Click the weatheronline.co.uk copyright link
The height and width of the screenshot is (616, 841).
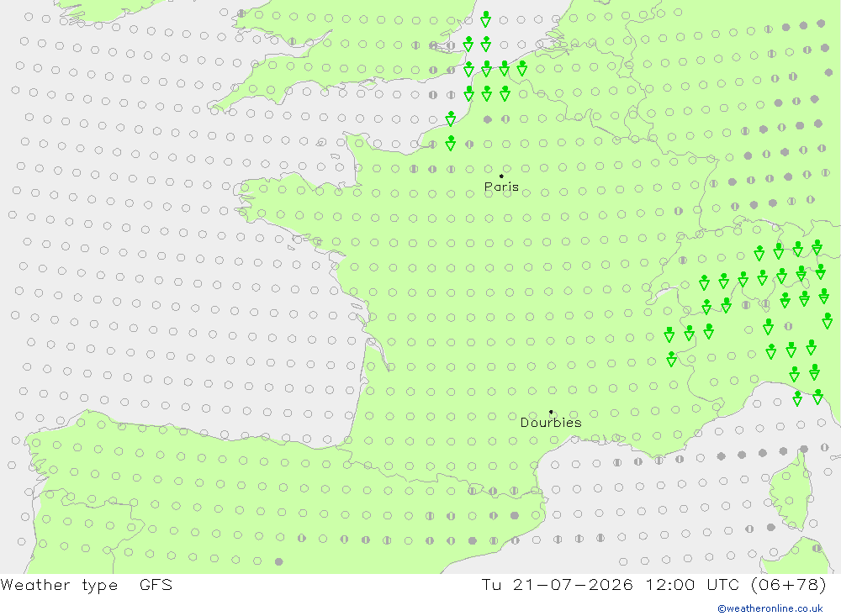pos(770,608)
